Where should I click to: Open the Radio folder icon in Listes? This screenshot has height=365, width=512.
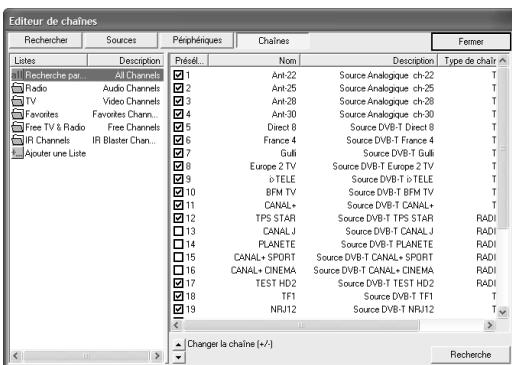tap(18, 88)
